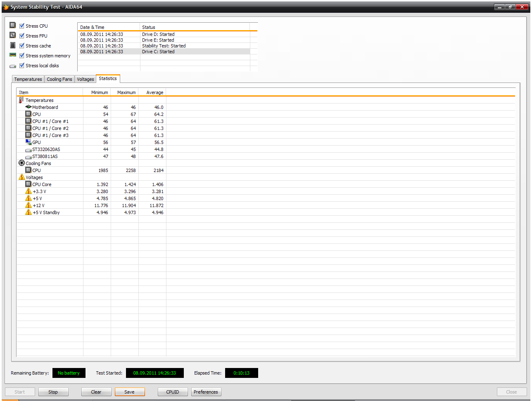Click the ST380811AS hard drive icon
This screenshot has height=401, width=532.
tap(28, 157)
